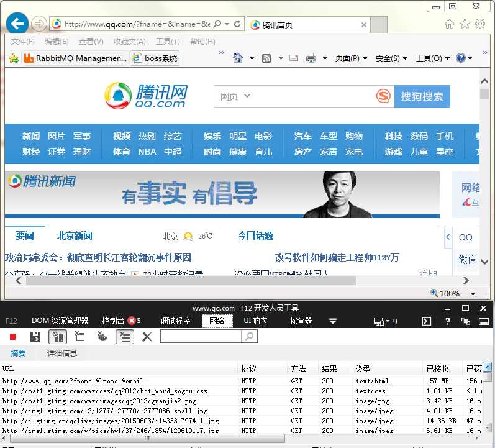Open the 安全(S) dropdown menu

(x=391, y=58)
